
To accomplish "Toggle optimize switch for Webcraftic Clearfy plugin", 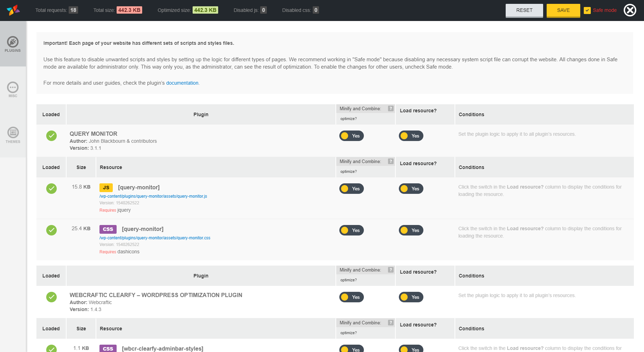I will (x=351, y=297).
